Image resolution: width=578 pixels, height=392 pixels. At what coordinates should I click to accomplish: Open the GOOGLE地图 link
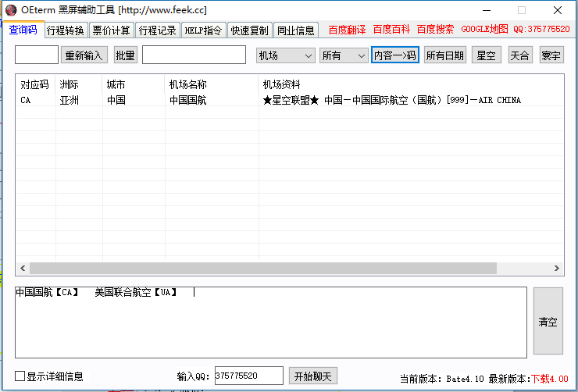pos(484,30)
